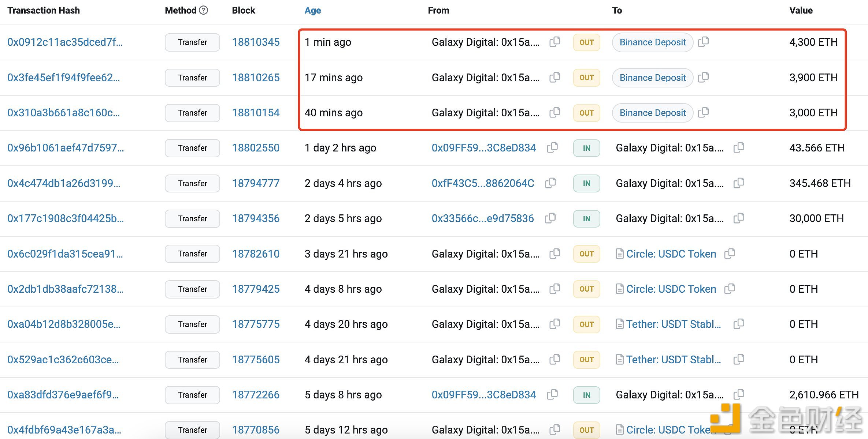The height and width of the screenshot is (439, 868).
Task: View block 18810154
Action: click(256, 113)
